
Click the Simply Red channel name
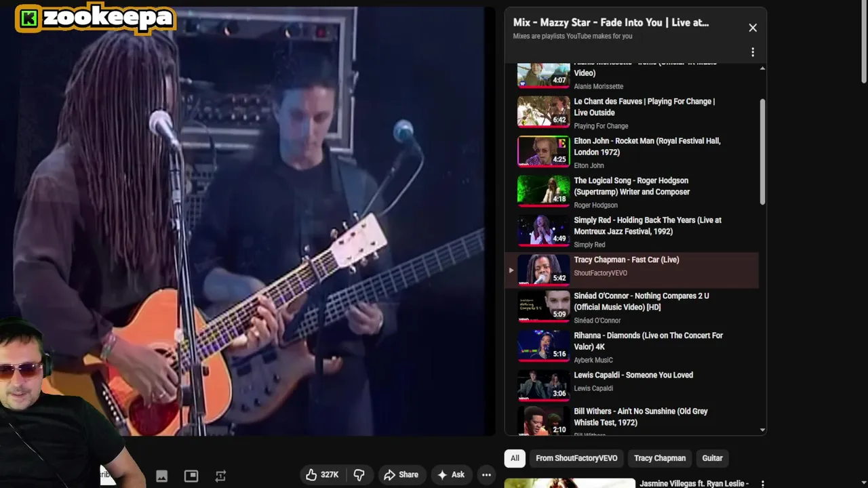pyautogui.click(x=589, y=245)
